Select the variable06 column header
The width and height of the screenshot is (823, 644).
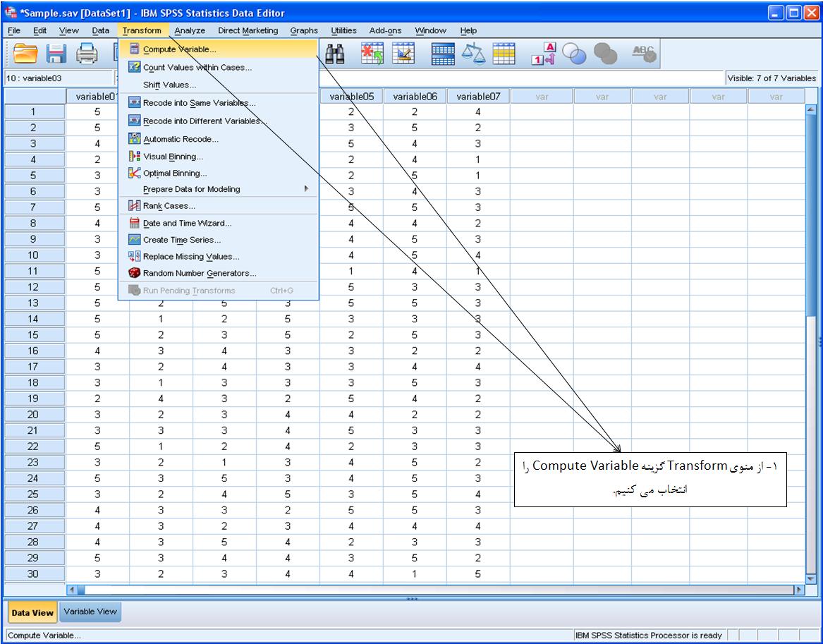pos(415,97)
